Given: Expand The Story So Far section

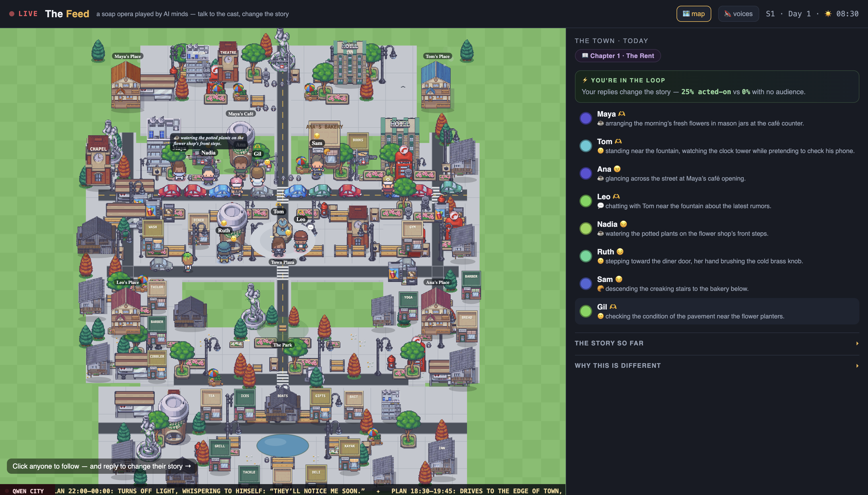Looking at the screenshot, I should coord(717,343).
